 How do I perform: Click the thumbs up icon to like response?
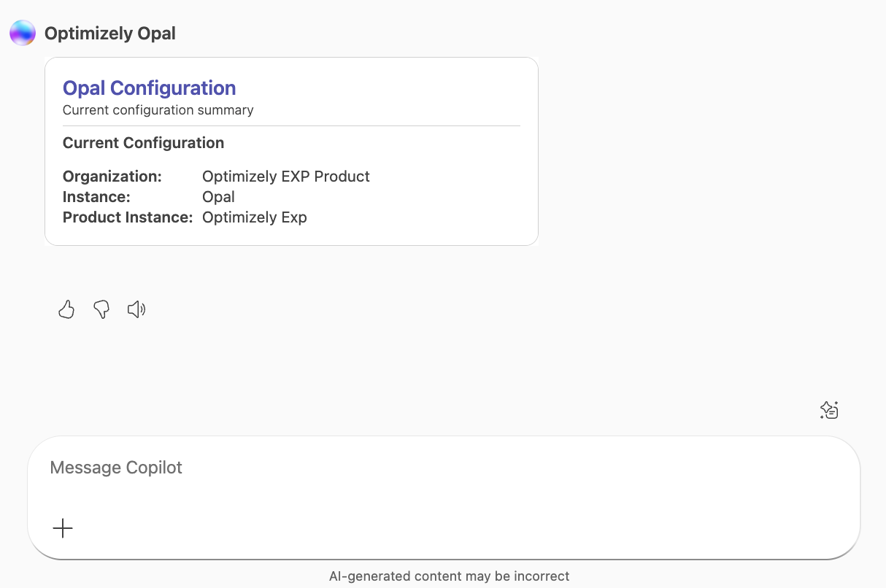(x=66, y=309)
